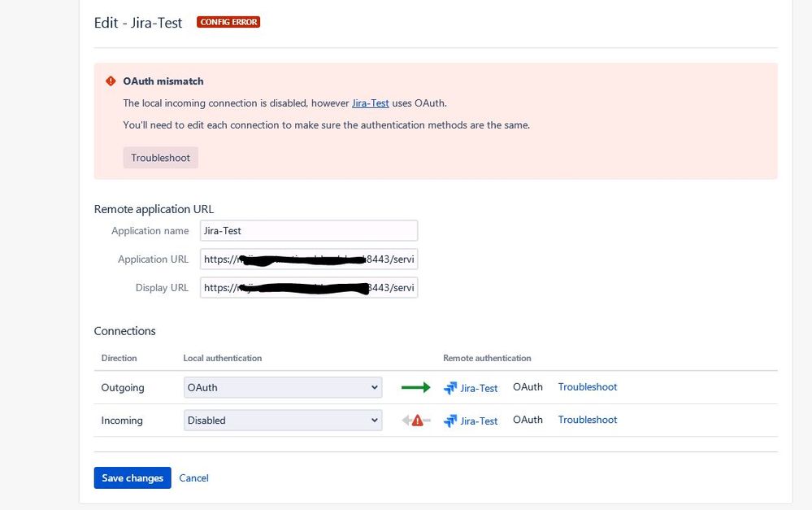Screen dimensions: 812x510
Task: Click the 'OAuth mismatch' heading text
Action: (x=163, y=81)
